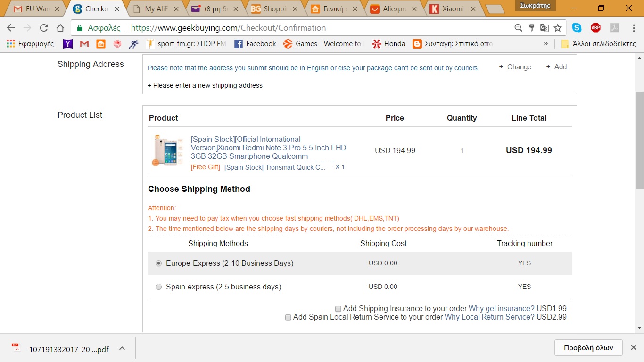This screenshot has width=644, height=362.
Task: Click the USD2.99 local return price
Action: click(552, 317)
